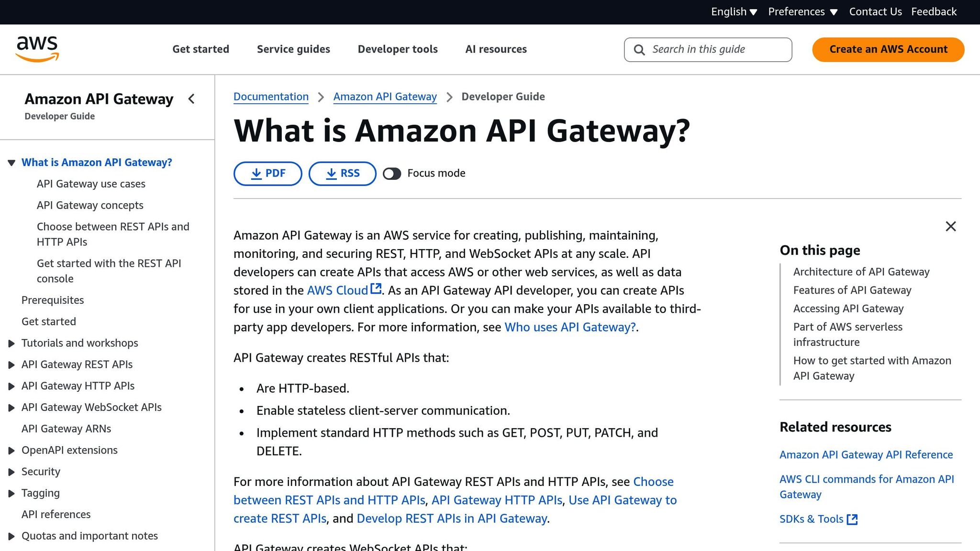
Task: Open API Gateway use cases page
Action: 91,184
